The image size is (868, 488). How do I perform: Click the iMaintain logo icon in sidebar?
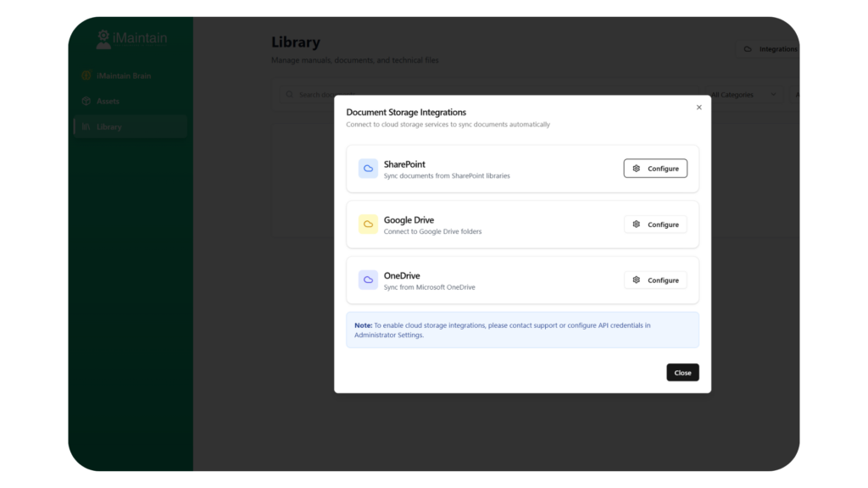pos(103,39)
